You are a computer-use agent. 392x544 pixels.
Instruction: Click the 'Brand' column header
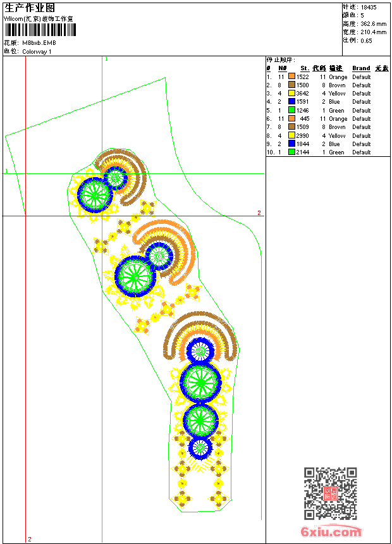click(x=361, y=68)
